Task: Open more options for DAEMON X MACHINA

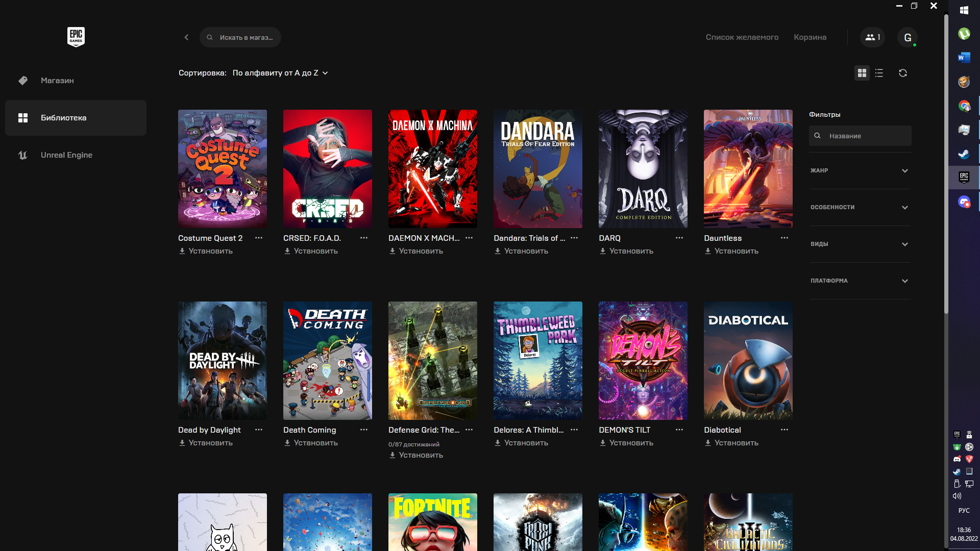Action: coord(469,238)
